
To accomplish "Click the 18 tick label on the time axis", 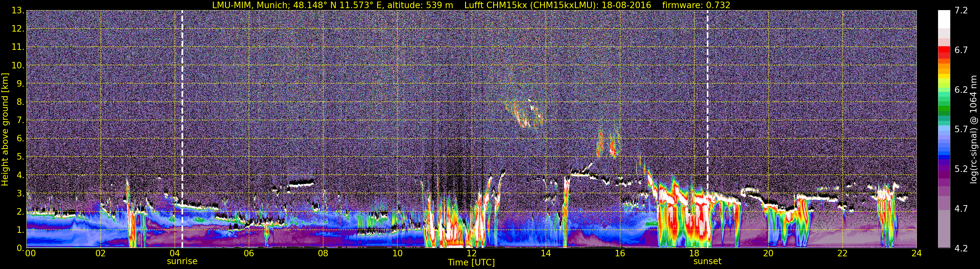I will click(694, 253).
